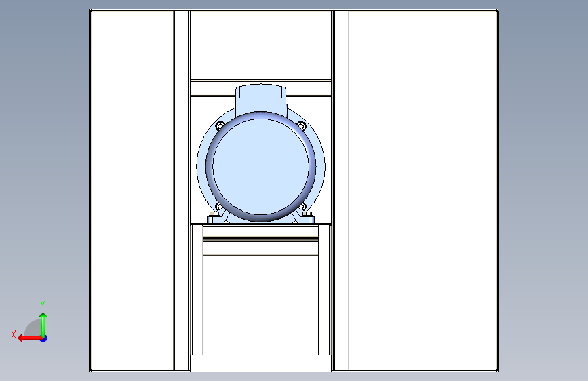Select the left vertical frame post

pos(181,190)
